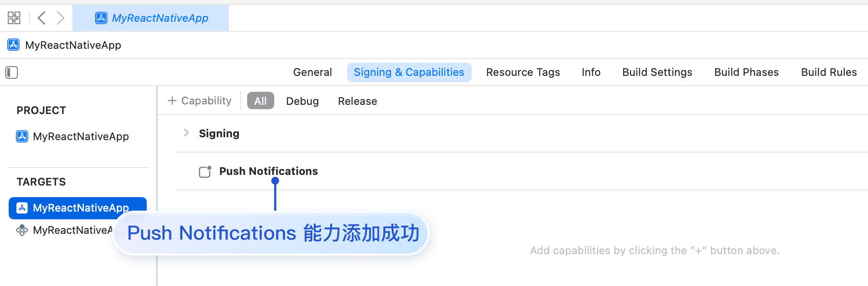
Task: Click the Push Notifications capability icon
Action: pos(205,172)
